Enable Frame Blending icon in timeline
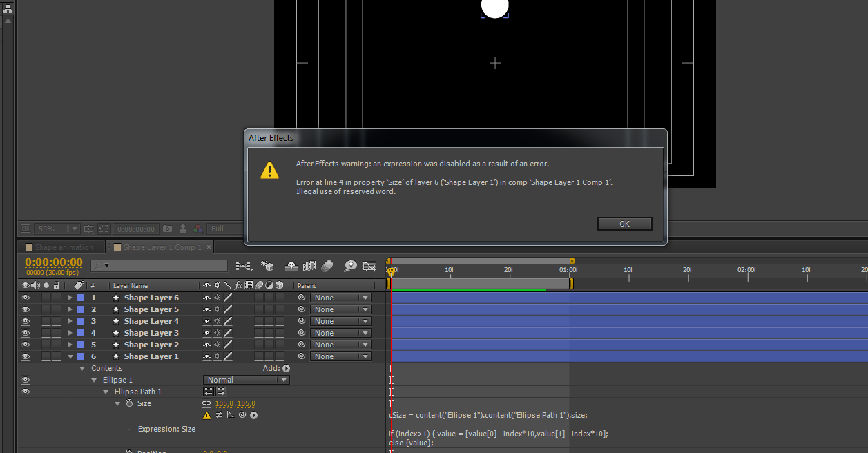 point(309,266)
